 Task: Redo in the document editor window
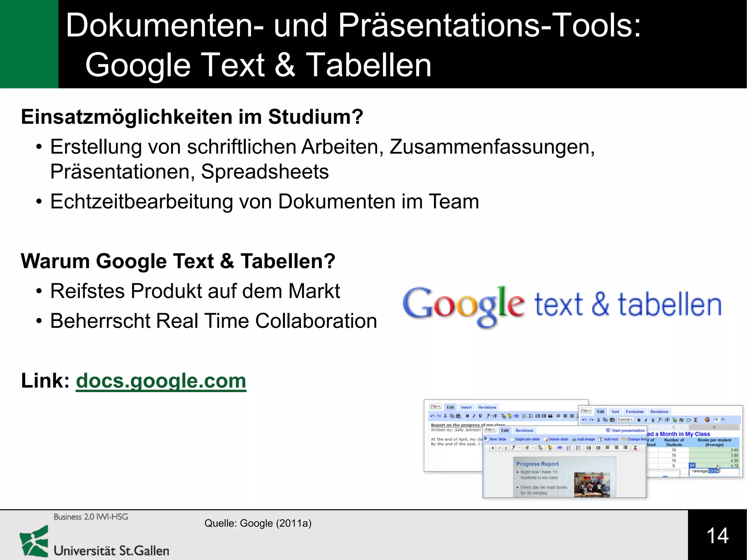pos(439,416)
